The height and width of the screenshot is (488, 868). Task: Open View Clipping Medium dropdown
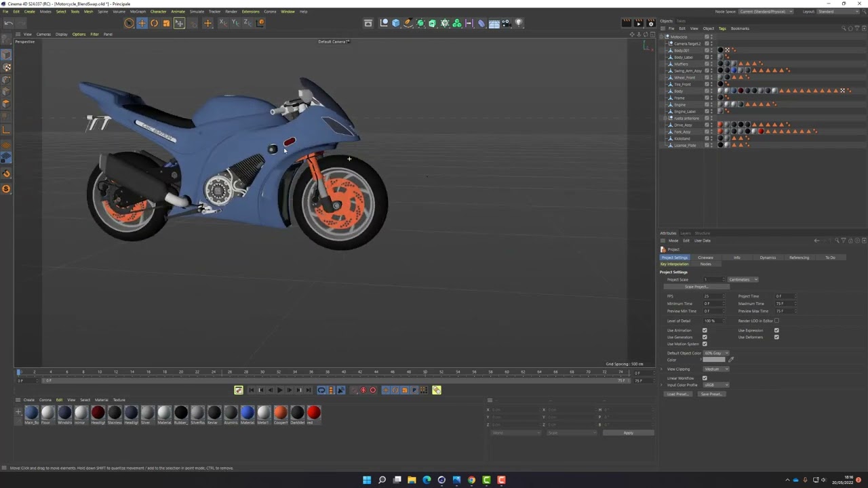click(x=716, y=369)
